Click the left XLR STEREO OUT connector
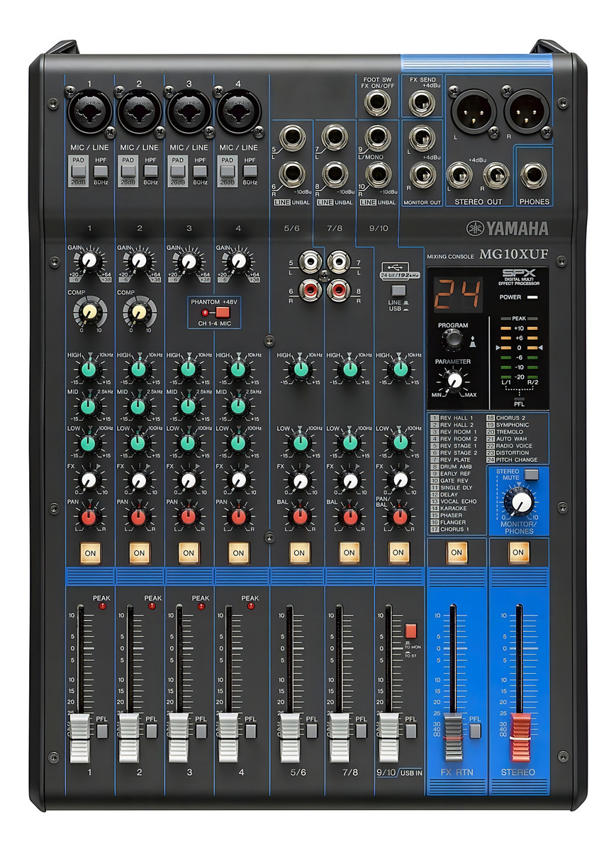Screen dimensions: 616x851 [469, 111]
